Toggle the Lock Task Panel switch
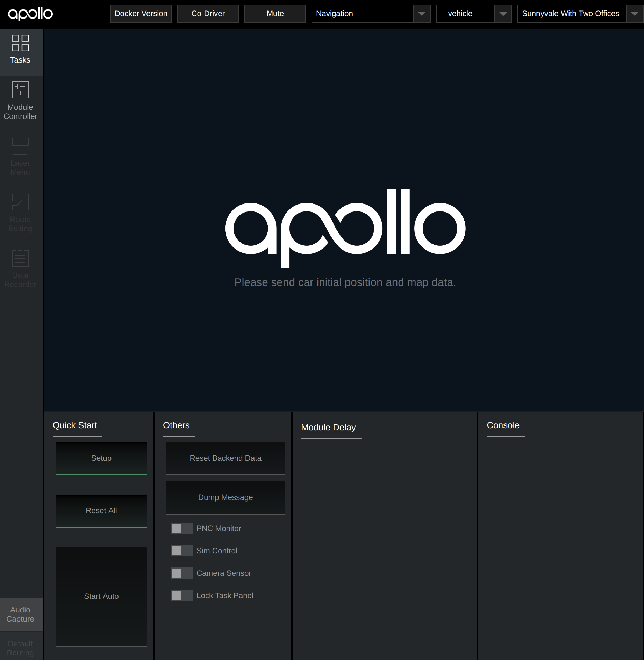This screenshot has height=660, width=644. click(181, 595)
